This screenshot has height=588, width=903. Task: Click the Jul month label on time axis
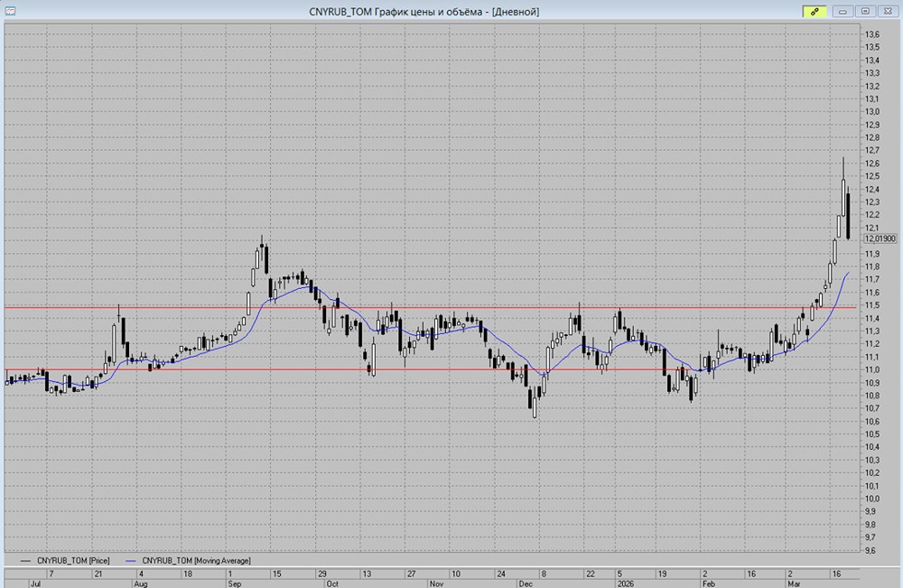[35, 583]
